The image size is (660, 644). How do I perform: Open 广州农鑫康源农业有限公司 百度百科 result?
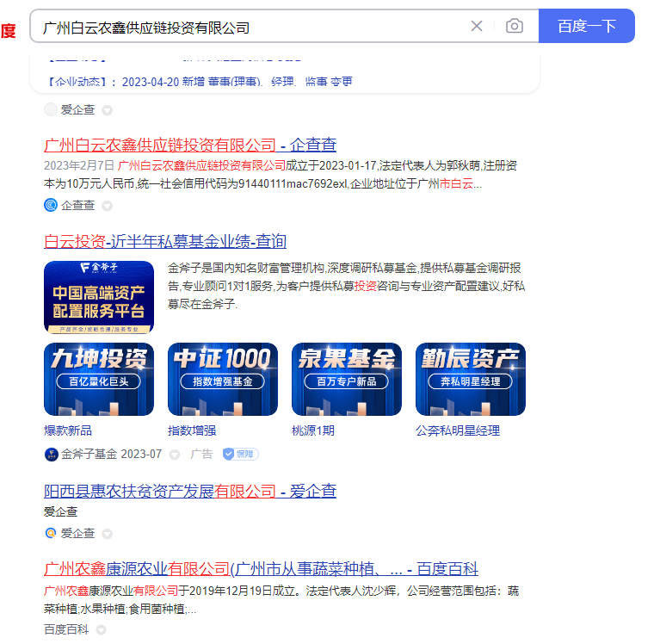coord(261,569)
